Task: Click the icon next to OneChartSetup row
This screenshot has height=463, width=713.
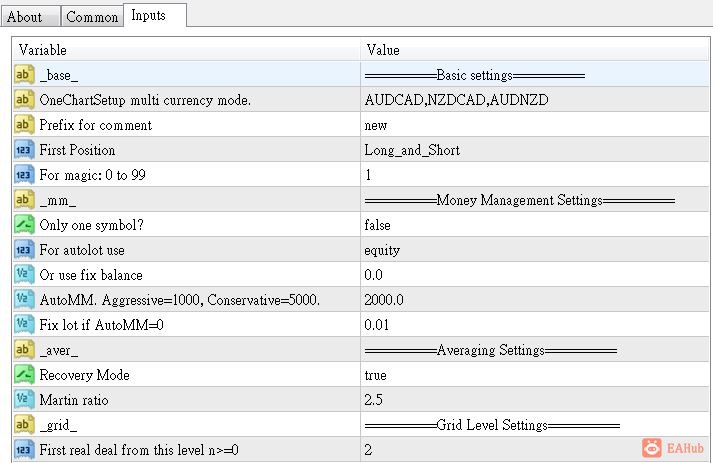Action: pos(25,100)
